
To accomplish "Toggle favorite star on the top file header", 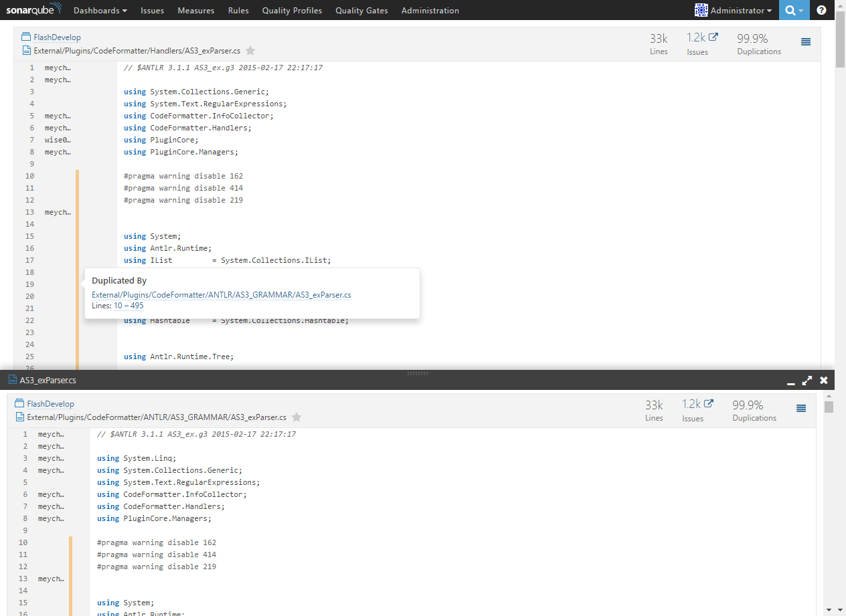I will [x=250, y=50].
